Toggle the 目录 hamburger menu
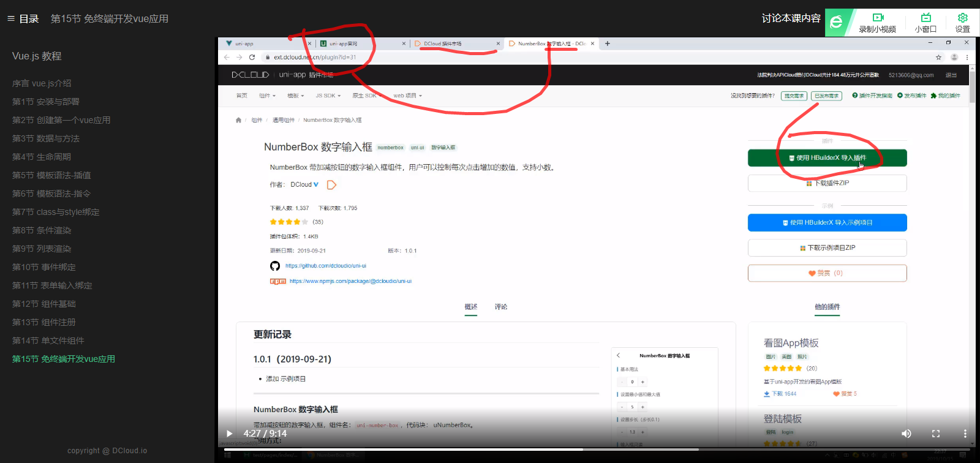 tap(23, 19)
